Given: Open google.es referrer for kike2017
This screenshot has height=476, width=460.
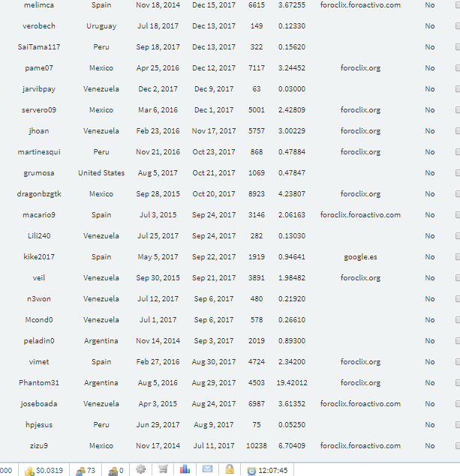Looking at the screenshot, I should click(x=360, y=257).
